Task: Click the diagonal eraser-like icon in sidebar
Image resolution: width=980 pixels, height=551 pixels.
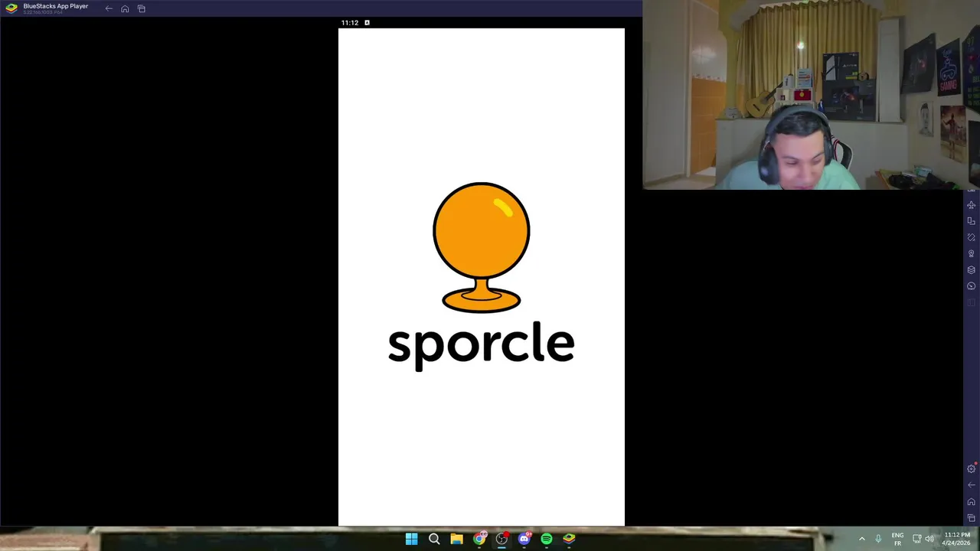Action: (971, 237)
